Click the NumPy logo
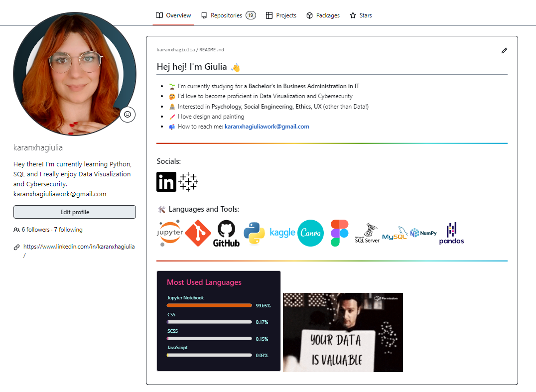 coord(423,233)
